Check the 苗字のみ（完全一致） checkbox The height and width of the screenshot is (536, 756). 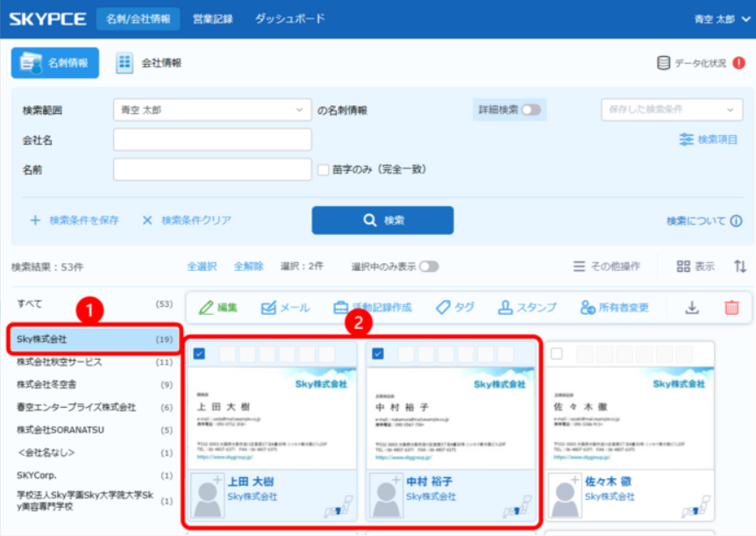[323, 169]
